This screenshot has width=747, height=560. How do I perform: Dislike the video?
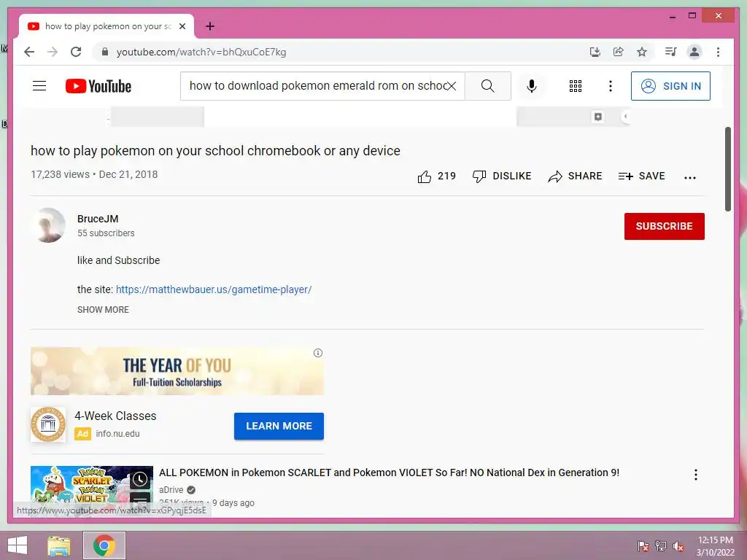(502, 176)
